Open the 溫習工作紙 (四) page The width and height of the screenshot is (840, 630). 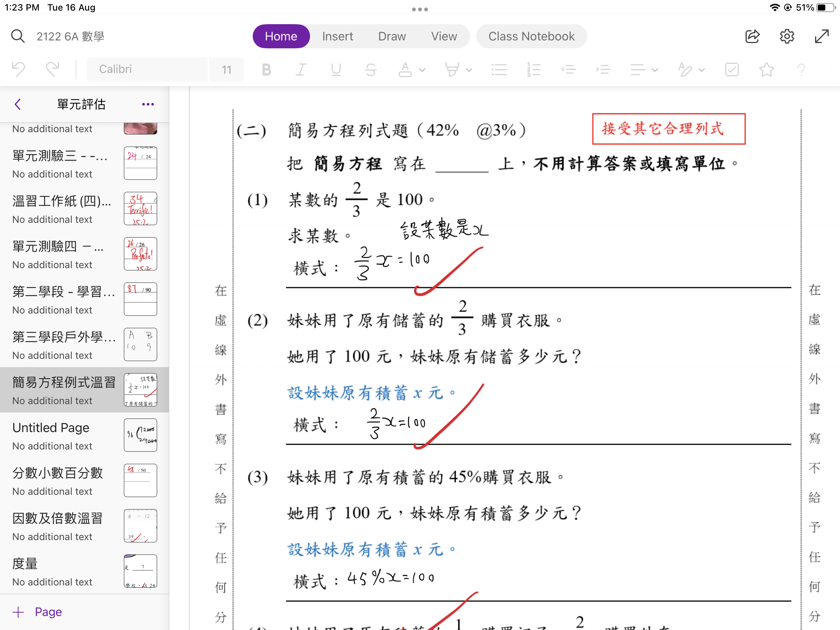click(84, 208)
